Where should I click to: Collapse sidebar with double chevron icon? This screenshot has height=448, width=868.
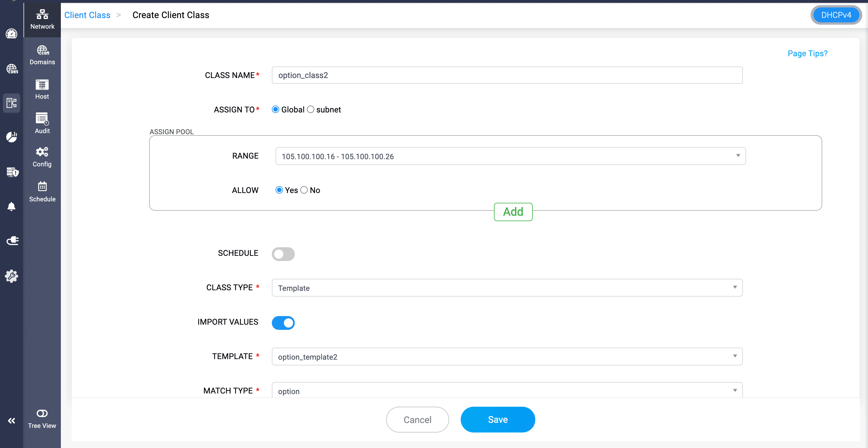(x=11, y=421)
